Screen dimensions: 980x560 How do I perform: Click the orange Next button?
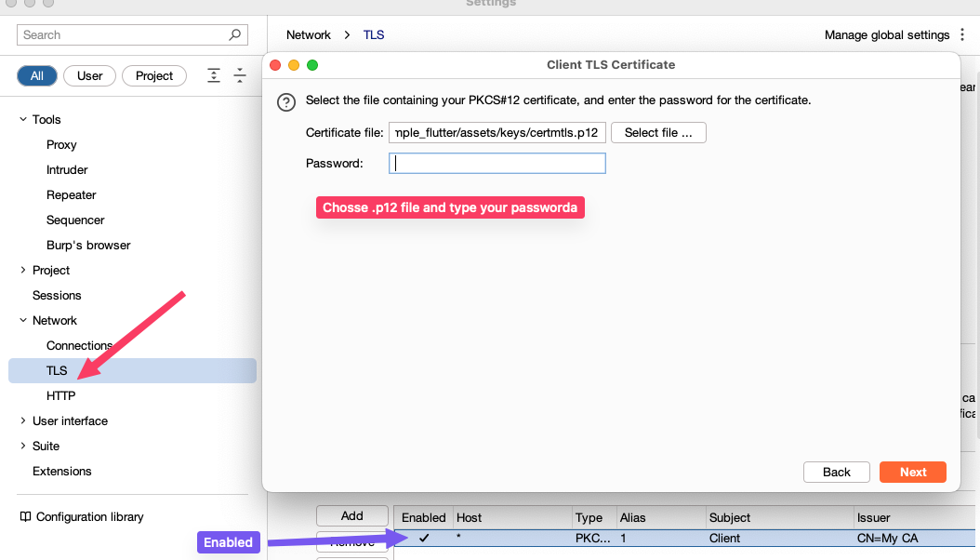pos(912,472)
